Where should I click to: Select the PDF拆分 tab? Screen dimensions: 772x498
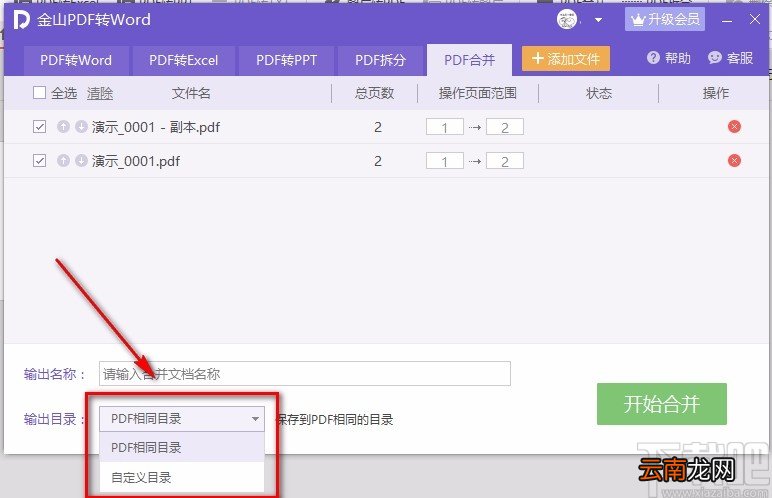point(380,60)
